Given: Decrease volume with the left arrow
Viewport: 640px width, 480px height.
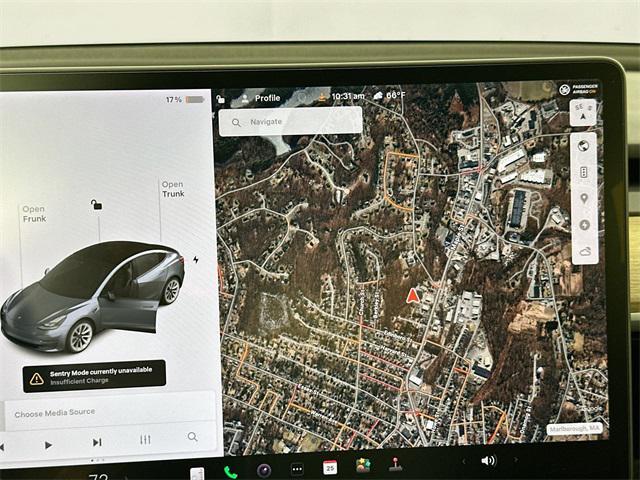Looking at the screenshot, I should point(464,461).
